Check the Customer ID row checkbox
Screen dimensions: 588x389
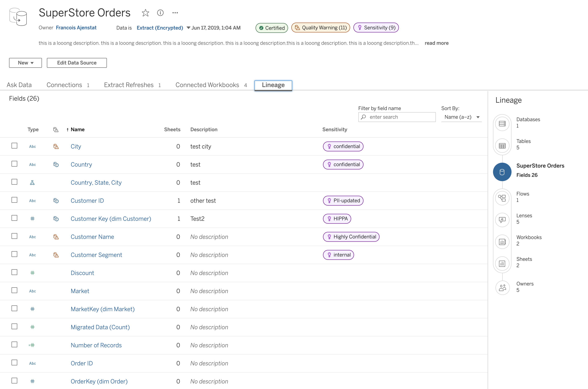tap(14, 200)
